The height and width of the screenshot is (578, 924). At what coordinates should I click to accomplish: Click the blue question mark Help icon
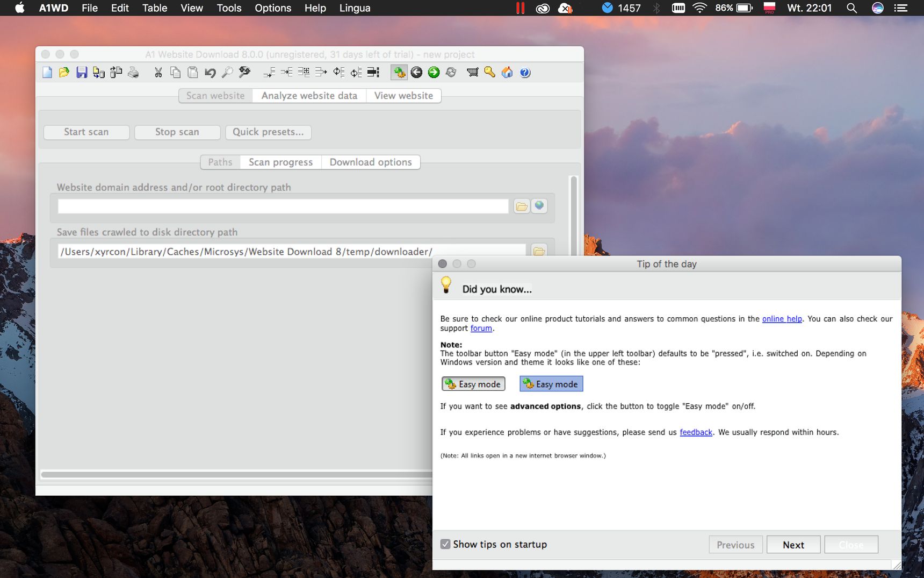[525, 73]
